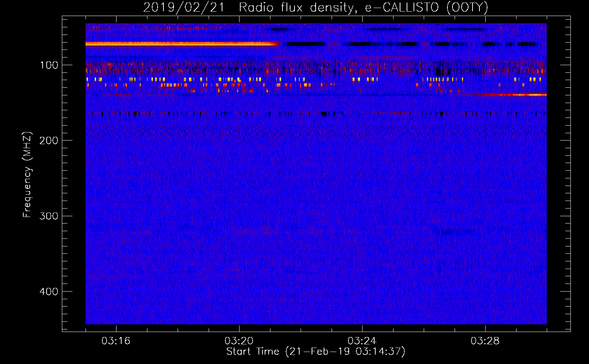Click the '03:24' time axis label

tap(362, 341)
